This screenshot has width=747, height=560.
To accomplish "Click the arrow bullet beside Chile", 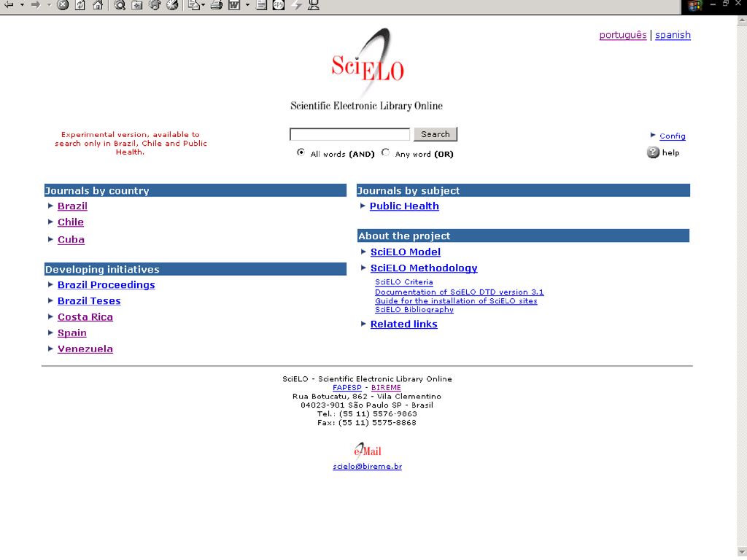I will [50, 222].
